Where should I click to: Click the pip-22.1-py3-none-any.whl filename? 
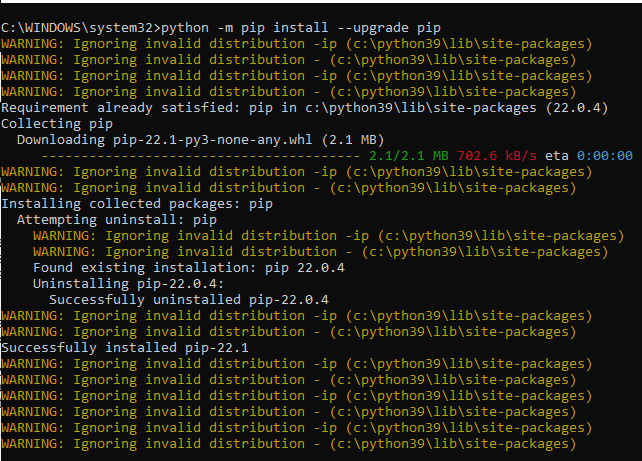[212, 140]
